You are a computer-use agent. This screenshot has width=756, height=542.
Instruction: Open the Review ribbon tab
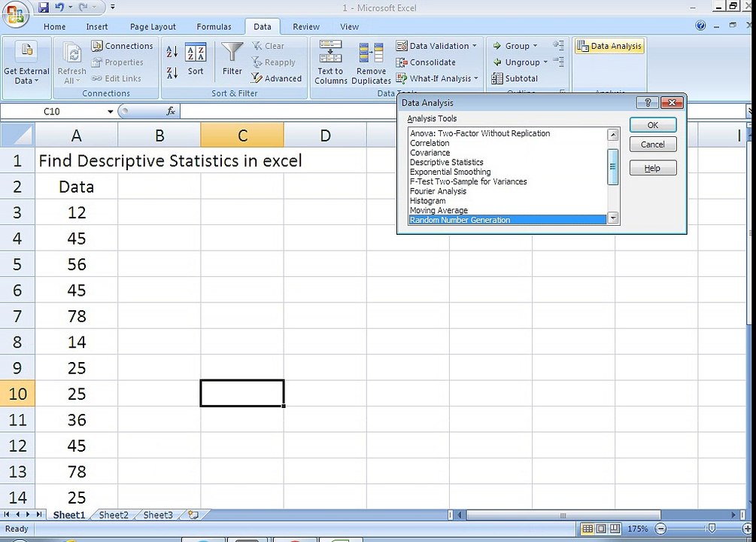(x=306, y=26)
